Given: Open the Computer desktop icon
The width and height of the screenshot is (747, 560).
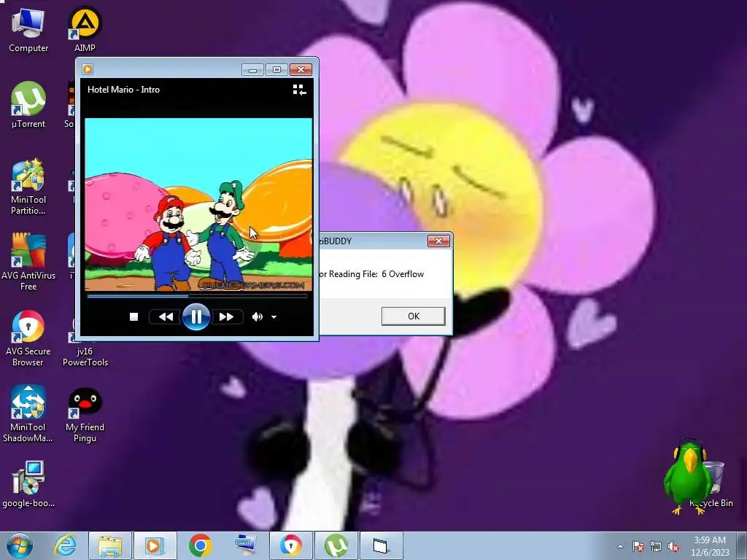Looking at the screenshot, I should [x=28, y=29].
